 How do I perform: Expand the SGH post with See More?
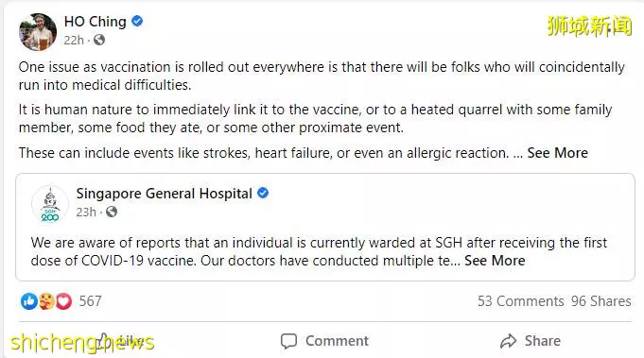click(495, 261)
